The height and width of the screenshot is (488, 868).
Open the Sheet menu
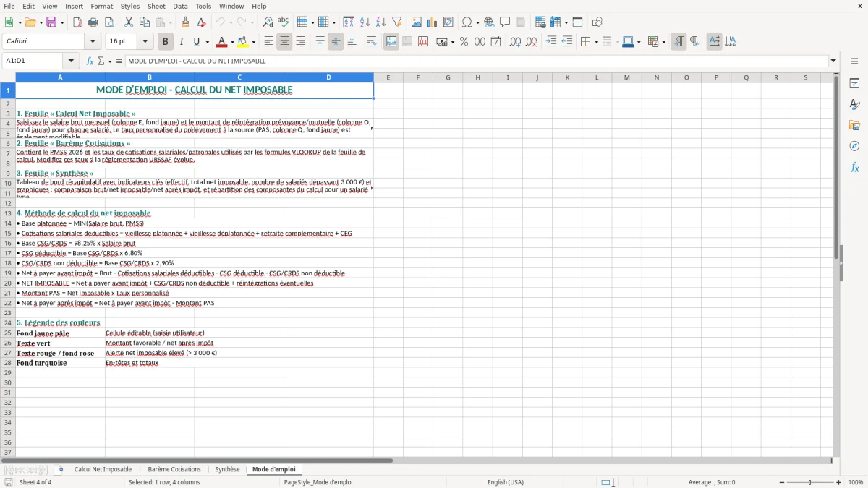coord(156,6)
